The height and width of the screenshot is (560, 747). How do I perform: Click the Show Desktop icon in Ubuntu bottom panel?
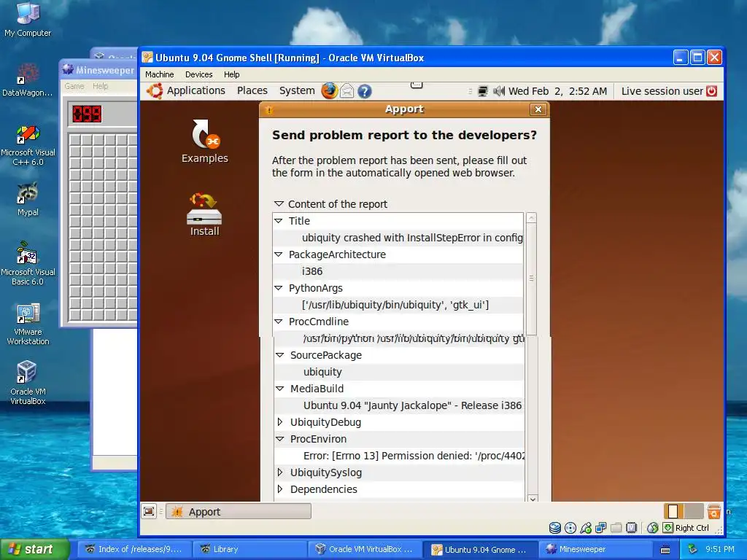point(149,511)
